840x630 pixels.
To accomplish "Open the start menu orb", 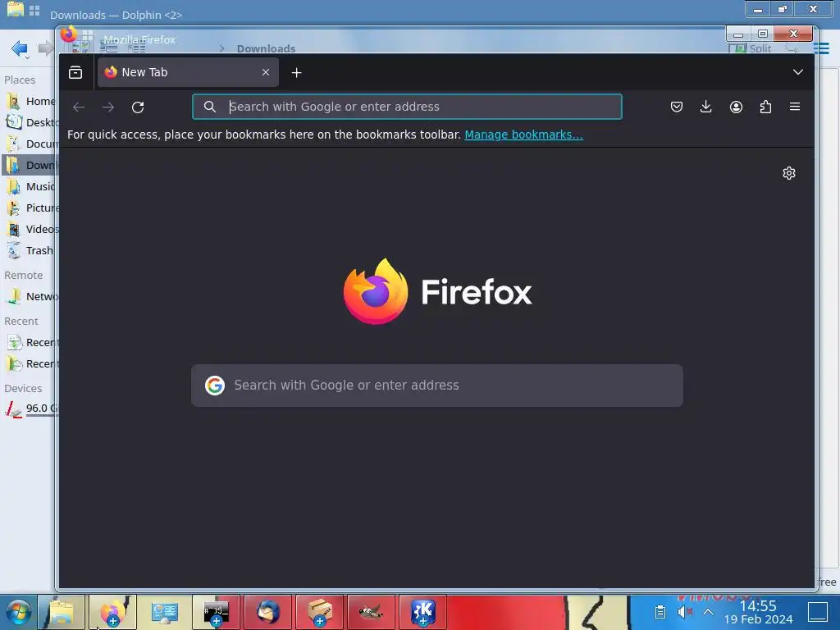I will coord(18,612).
